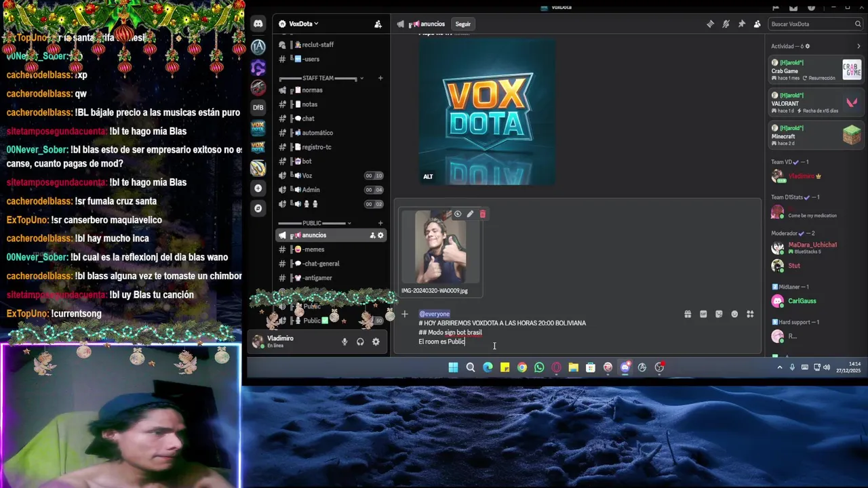Toggle the member list icon in header
This screenshot has width=868, height=488.
click(757, 24)
